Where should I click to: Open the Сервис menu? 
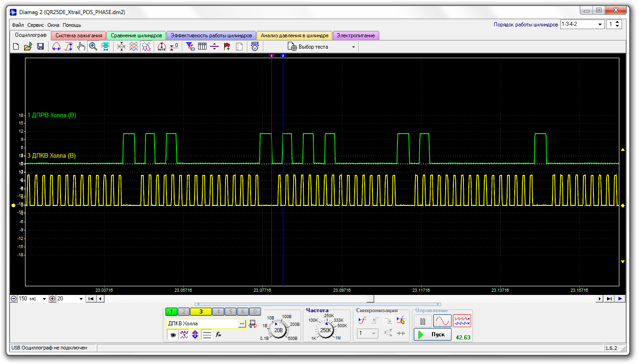click(36, 25)
